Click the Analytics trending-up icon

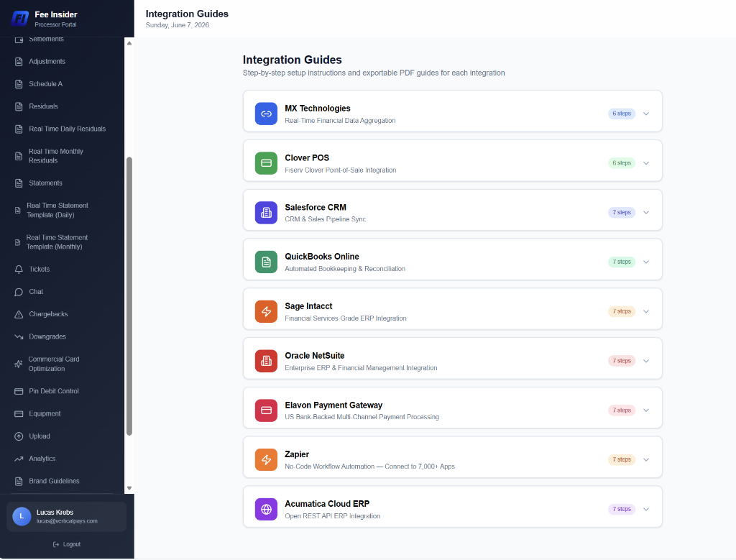click(x=19, y=459)
